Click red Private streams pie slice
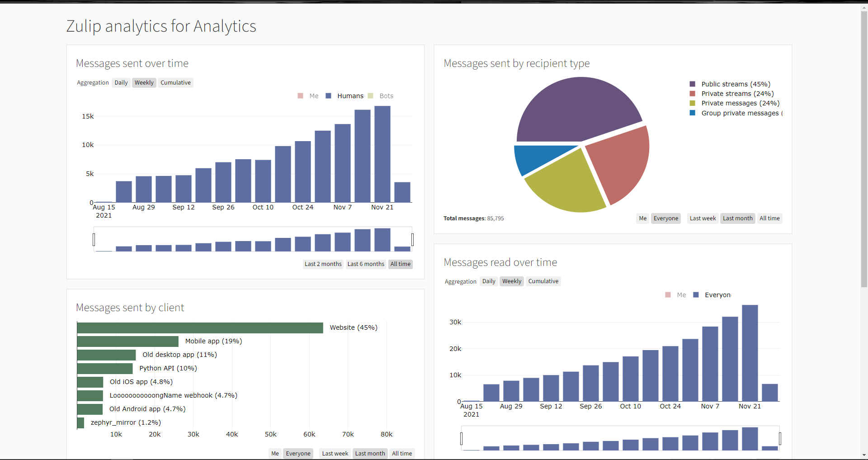The image size is (868, 460). [x=622, y=161]
